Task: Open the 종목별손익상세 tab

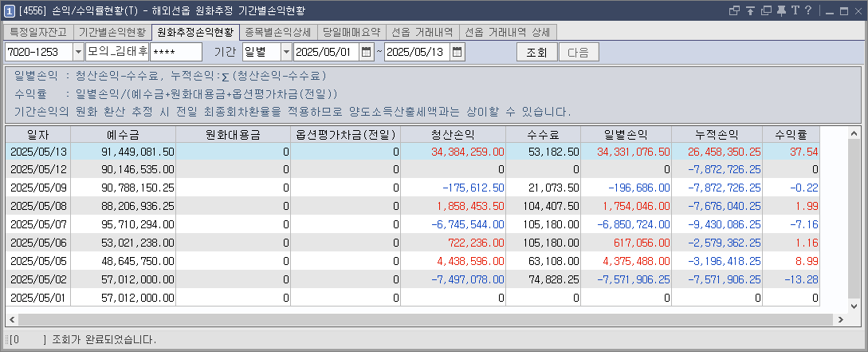Action: point(278,32)
